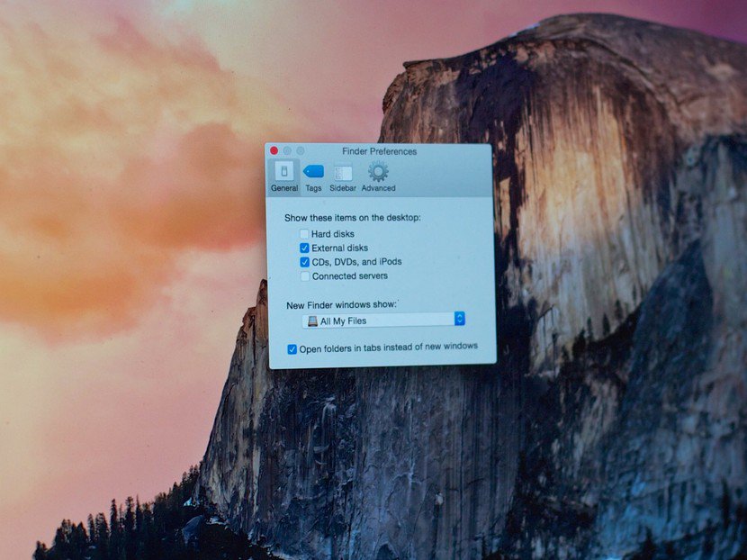Select the list-style Sidebar icon

(342, 173)
